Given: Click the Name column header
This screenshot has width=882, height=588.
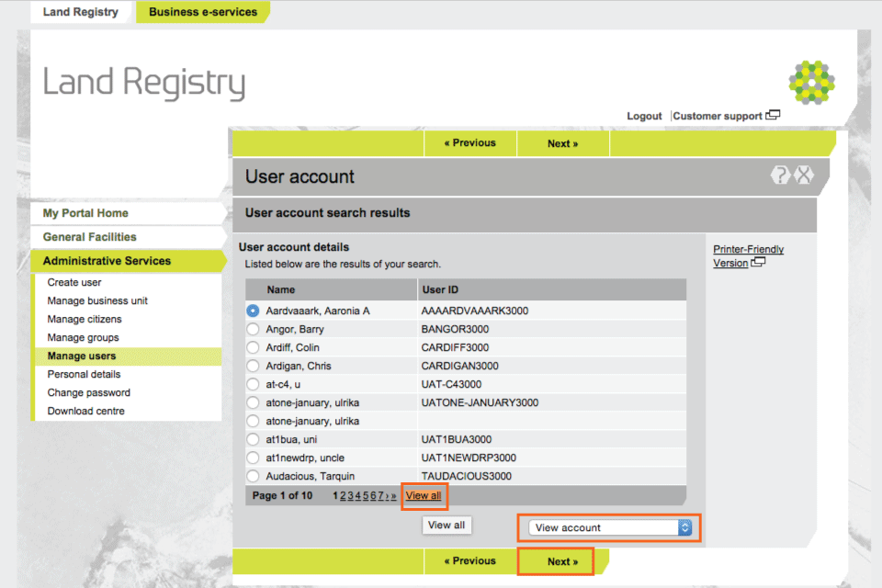Looking at the screenshot, I should [x=281, y=289].
